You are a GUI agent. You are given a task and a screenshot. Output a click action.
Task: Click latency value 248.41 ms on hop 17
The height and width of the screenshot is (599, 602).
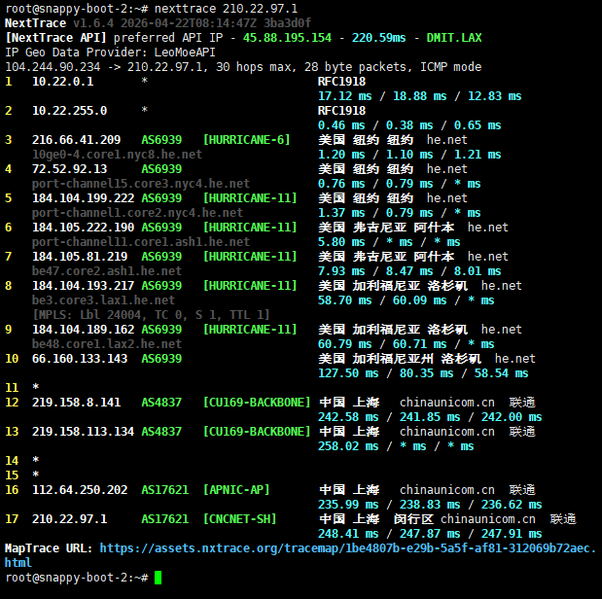[x=348, y=534]
